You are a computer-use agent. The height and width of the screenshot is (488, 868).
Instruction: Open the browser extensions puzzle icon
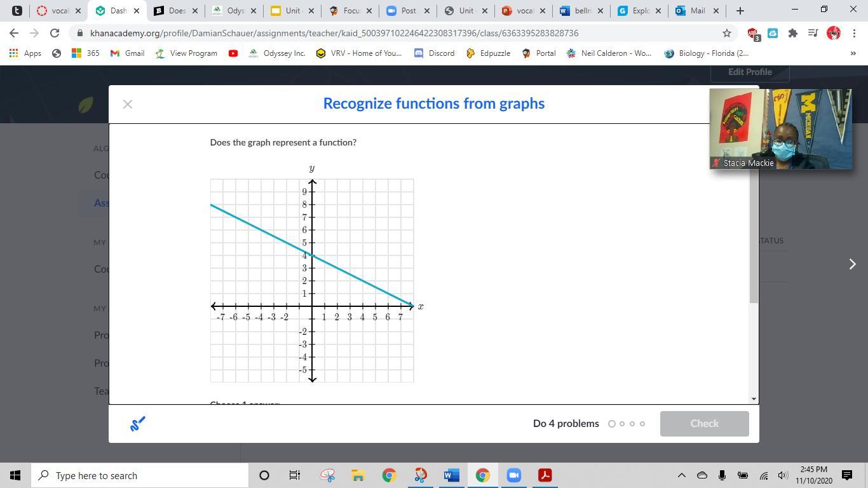(793, 33)
